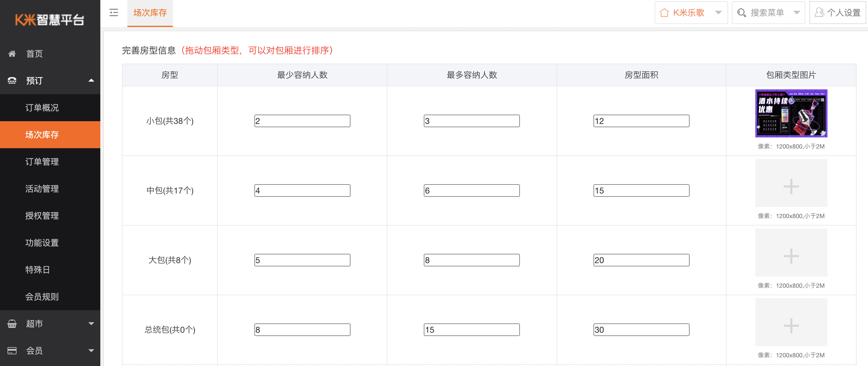
Task: Click 总统包 maximum capacity field showing 15
Action: [x=472, y=330]
